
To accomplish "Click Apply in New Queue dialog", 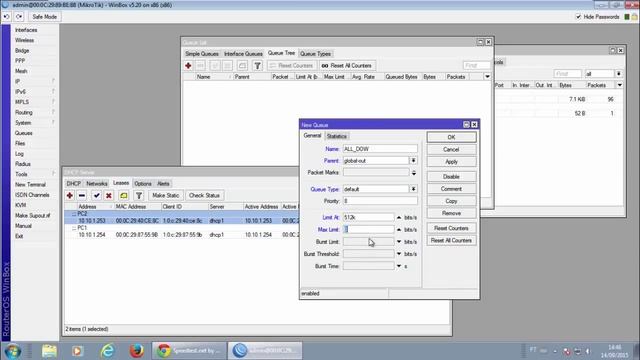I will click(451, 162).
